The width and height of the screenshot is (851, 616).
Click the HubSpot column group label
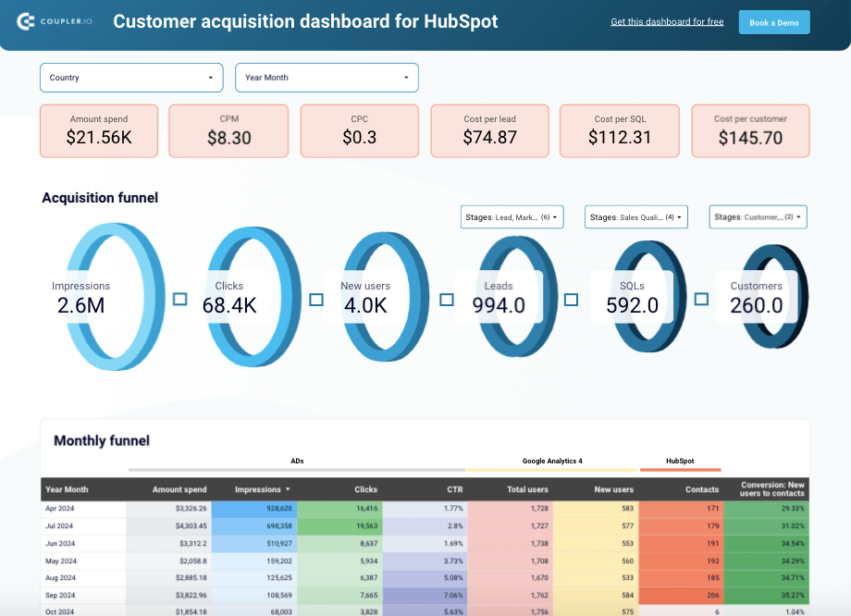[680, 461]
